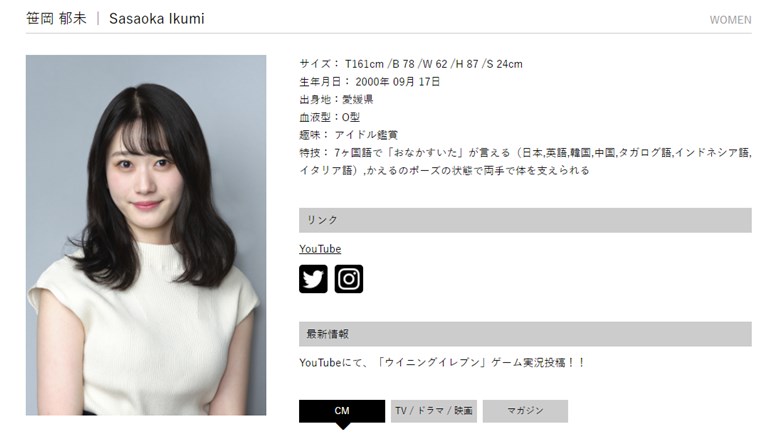Open the Instagram camera icon link
The width and height of the screenshot is (768, 436).
349,279
